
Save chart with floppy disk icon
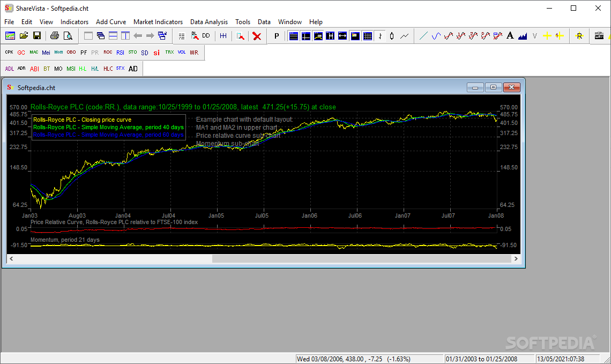pos(37,36)
